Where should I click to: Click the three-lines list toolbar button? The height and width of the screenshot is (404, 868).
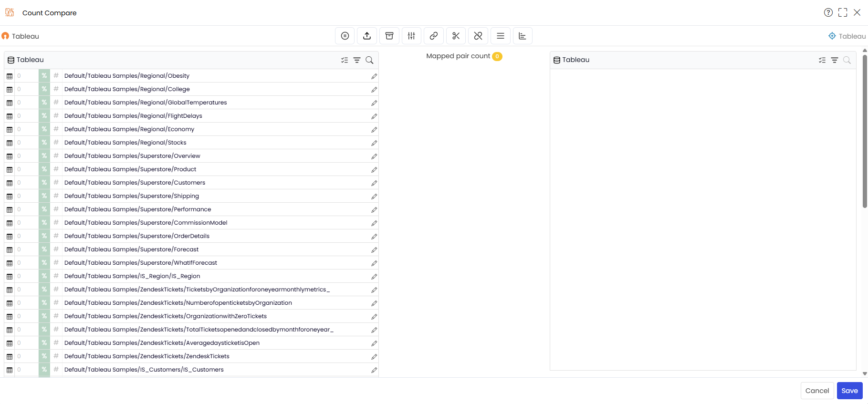[501, 36]
